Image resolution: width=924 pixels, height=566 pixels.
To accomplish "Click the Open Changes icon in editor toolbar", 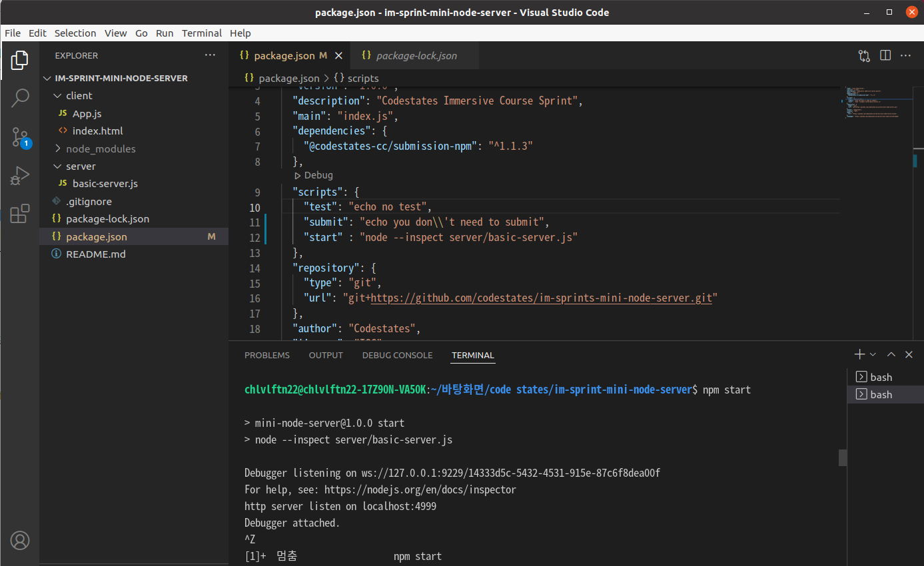I will tap(864, 56).
